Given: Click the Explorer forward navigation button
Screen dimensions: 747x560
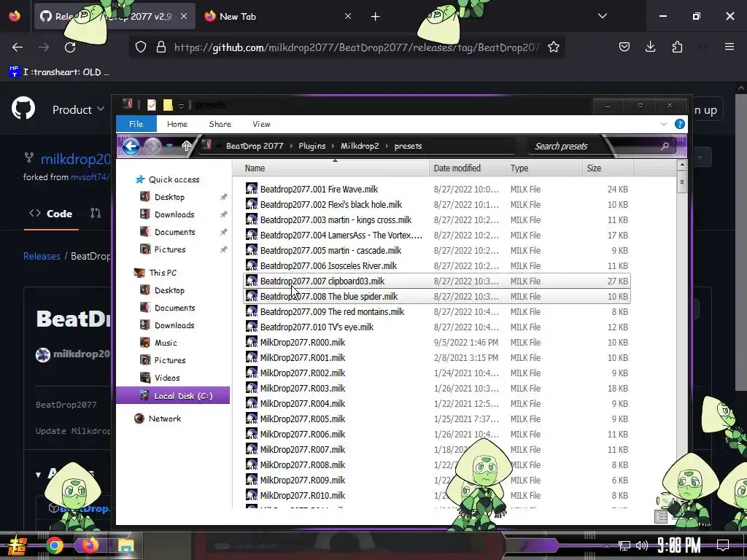Looking at the screenshot, I should [152, 146].
